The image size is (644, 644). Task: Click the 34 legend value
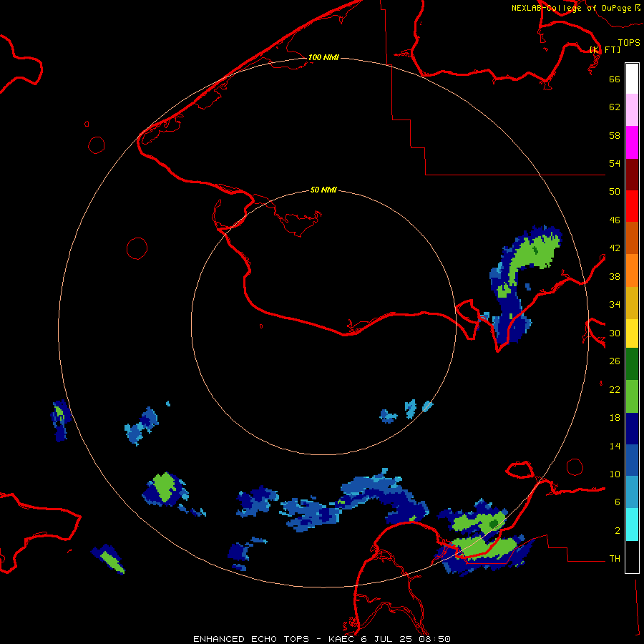615,305
